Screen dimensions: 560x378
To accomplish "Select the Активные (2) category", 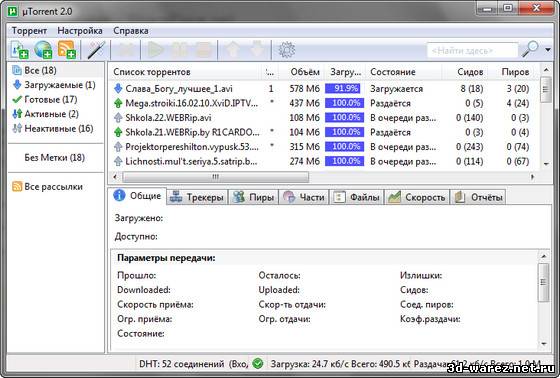I will (56, 114).
